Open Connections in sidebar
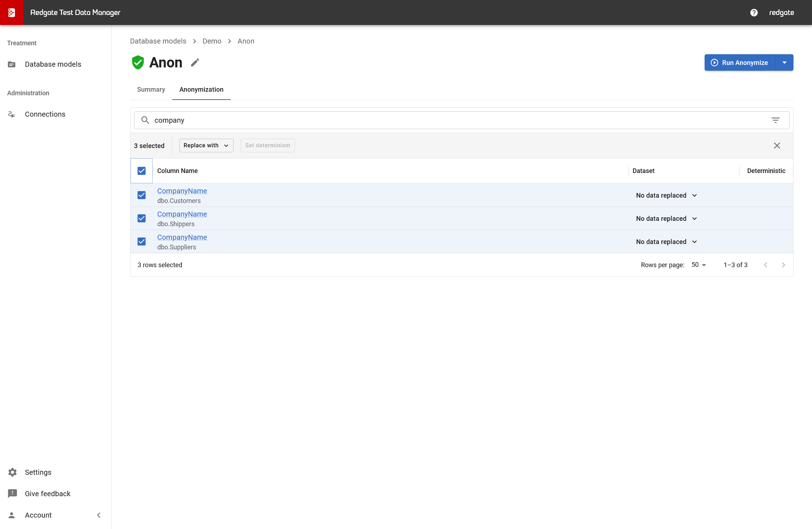The width and height of the screenshot is (812, 529). (x=45, y=114)
